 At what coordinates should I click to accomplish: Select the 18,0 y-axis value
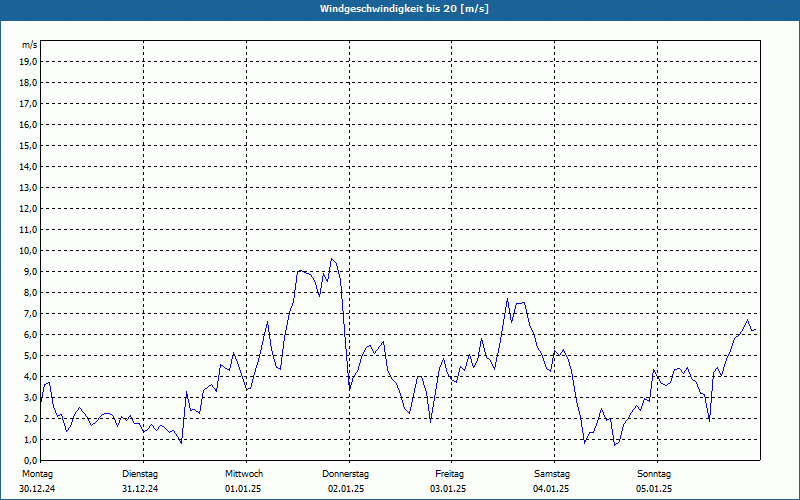(x=28, y=83)
